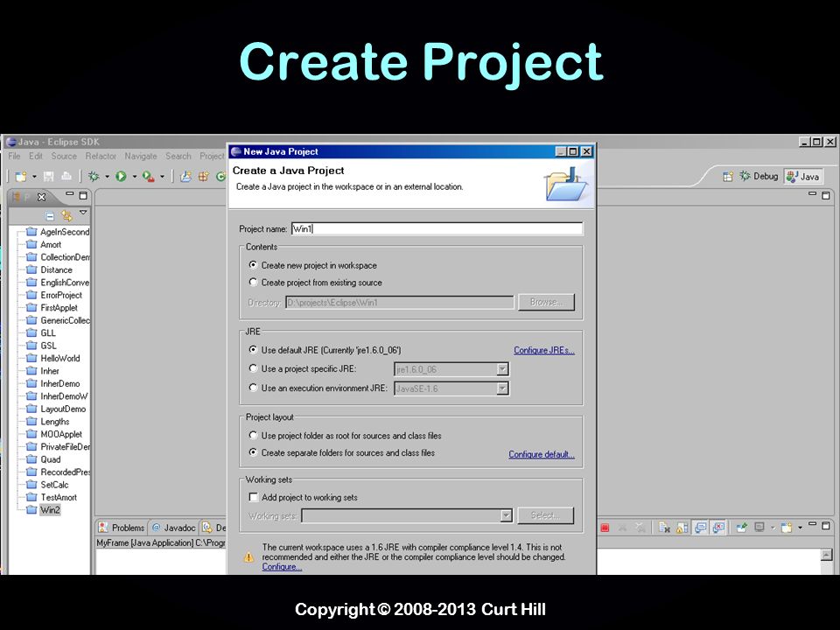The height and width of the screenshot is (630, 840).
Task: Click the red Terminate console icon
Action: tap(605, 528)
